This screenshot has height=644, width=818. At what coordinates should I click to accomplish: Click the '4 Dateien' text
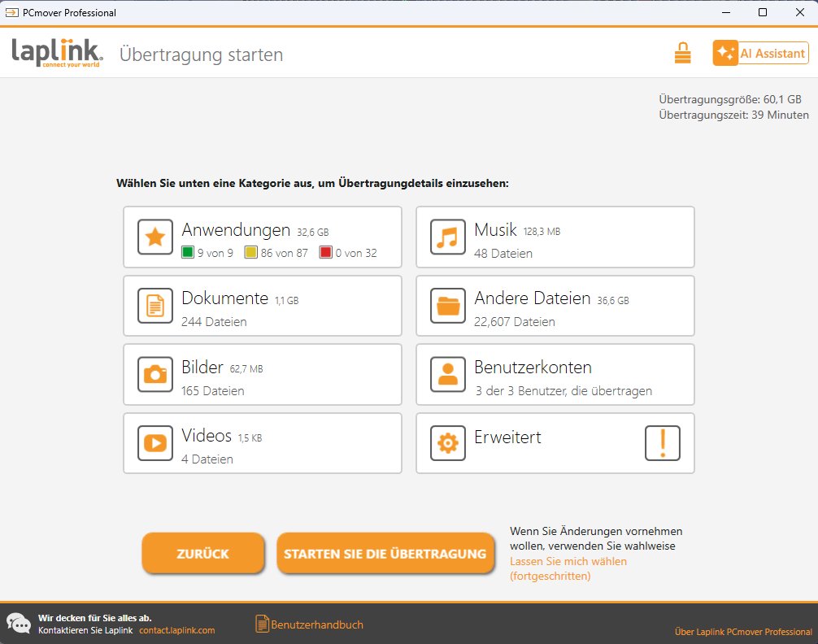pos(207,459)
